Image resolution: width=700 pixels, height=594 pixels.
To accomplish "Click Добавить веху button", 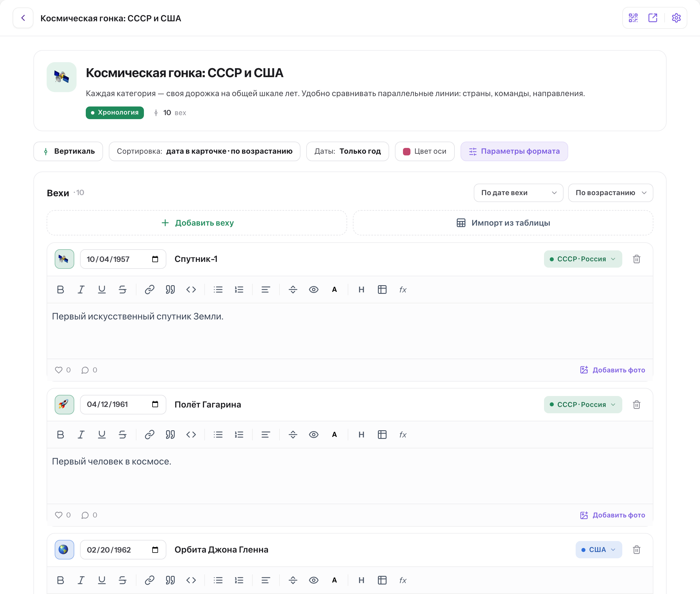I will coord(197,222).
